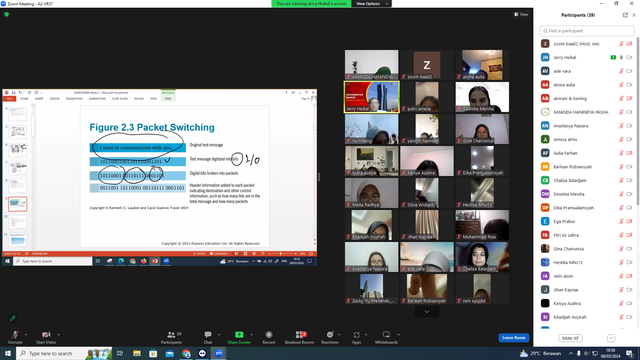Open audio options arrow beside Unmute
The image size is (640, 360).
tap(26, 335)
